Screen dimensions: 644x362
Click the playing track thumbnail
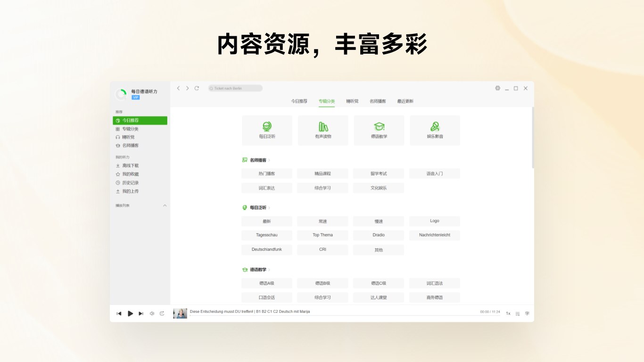click(180, 313)
